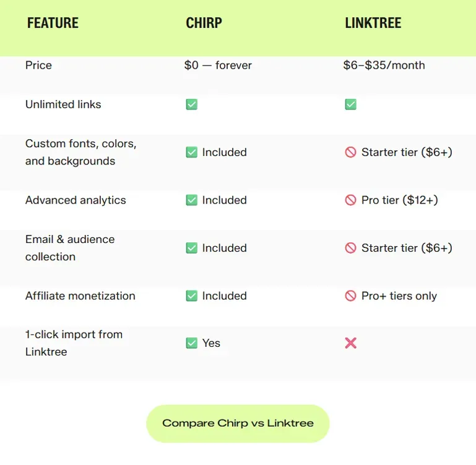Click Chirp checkmark icon in Advanced analytics row
This screenshot has height=465, width=476.
click(x=192, y=200)
